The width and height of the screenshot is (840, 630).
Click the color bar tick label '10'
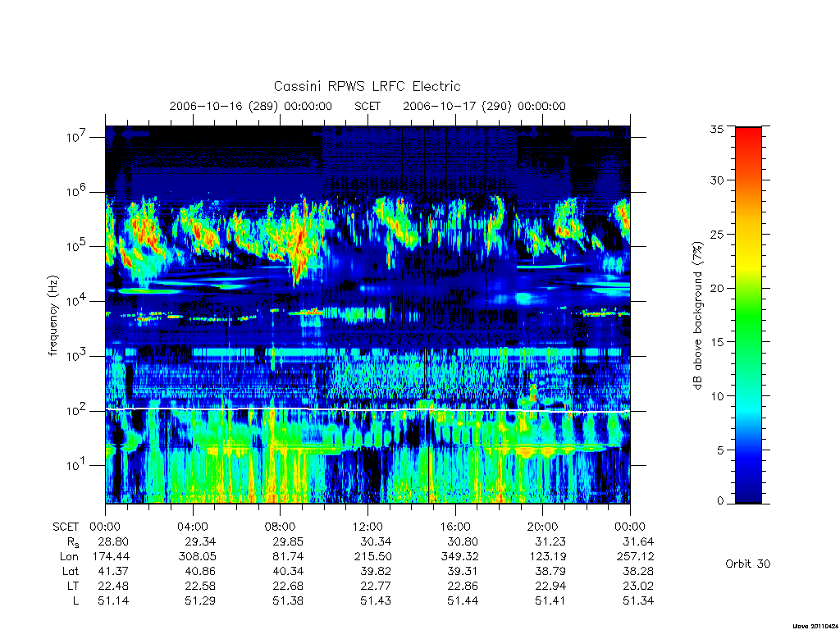[x=716, y=396]
